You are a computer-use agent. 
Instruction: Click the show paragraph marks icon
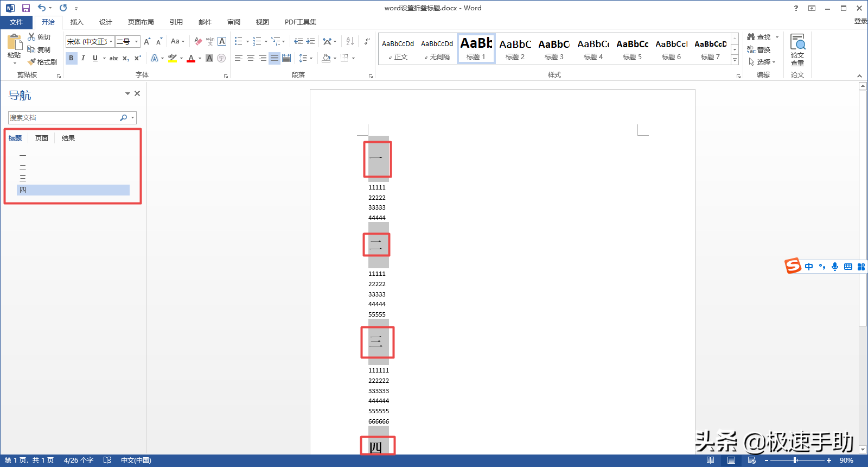[367, 41]
